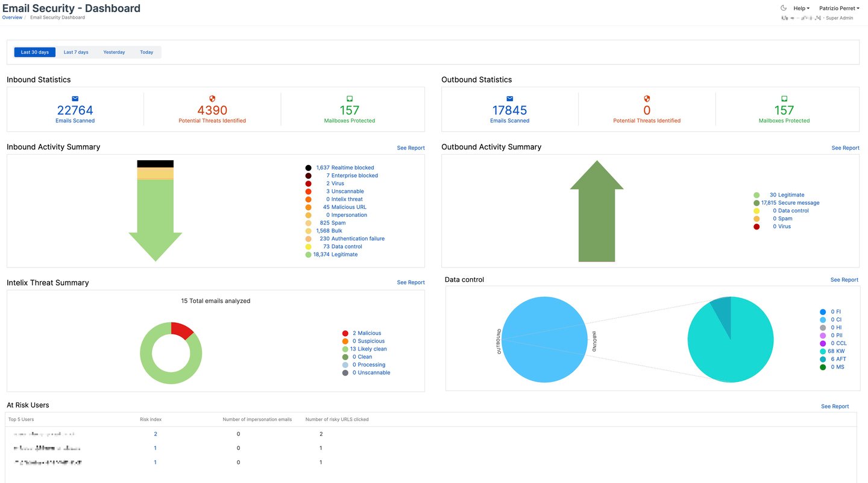868x483 pixels.
Task: Click the blue outbound/inbound pie chart
Action: click(x=545, y=340)
